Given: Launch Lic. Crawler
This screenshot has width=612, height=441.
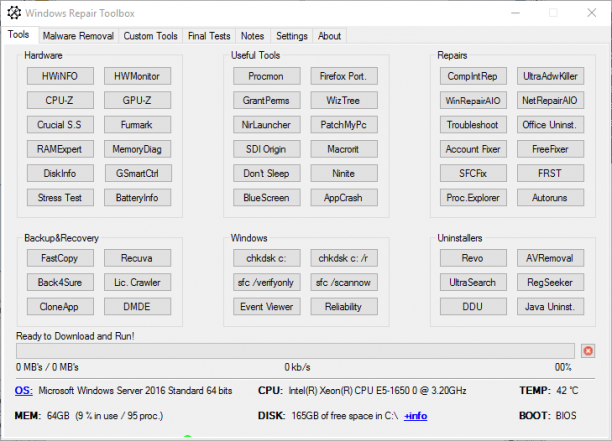Looking at the screenshot, I should click(137, 282).
